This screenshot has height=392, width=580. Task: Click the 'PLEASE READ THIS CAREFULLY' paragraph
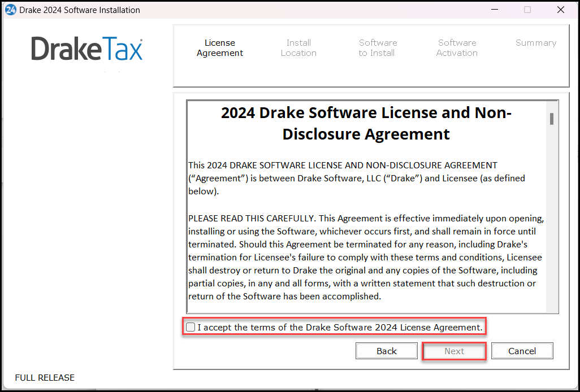[x=366, y=257]
